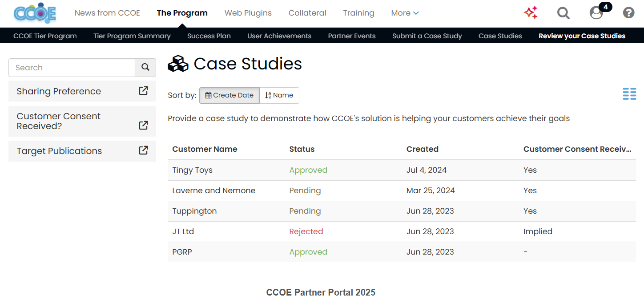Open Target Publications external link icon
Viewport: 644px width, 304px height.
(x=143, y=150)
